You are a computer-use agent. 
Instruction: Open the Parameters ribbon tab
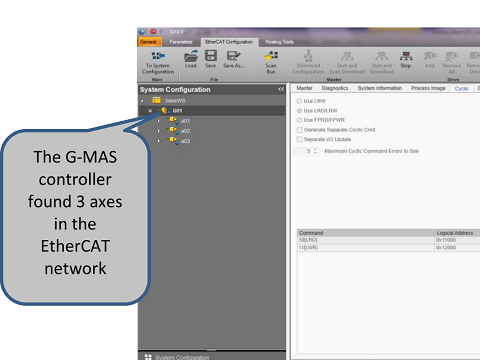(x=181, y=42)
